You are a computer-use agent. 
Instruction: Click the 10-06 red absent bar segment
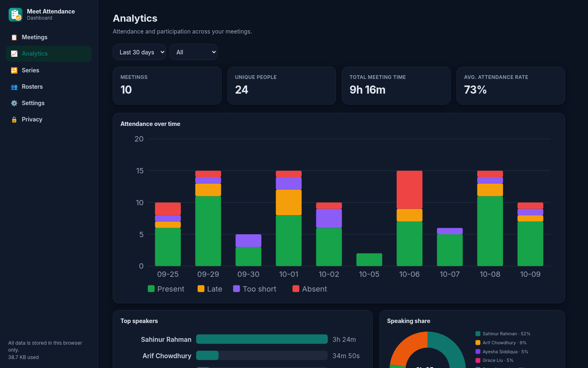pyautogui.click(x=410, y=190)
